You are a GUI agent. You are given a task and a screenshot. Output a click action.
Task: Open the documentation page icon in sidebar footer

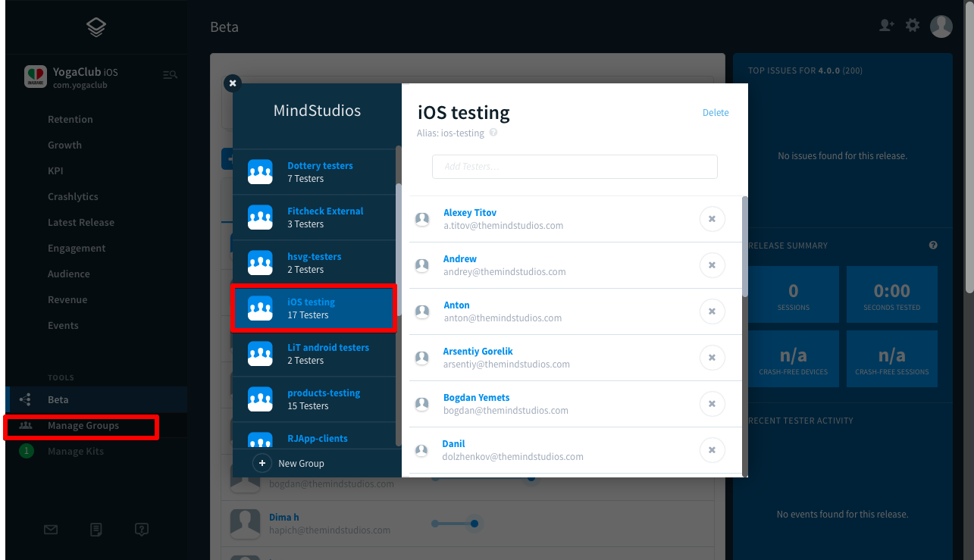[96, 530]
